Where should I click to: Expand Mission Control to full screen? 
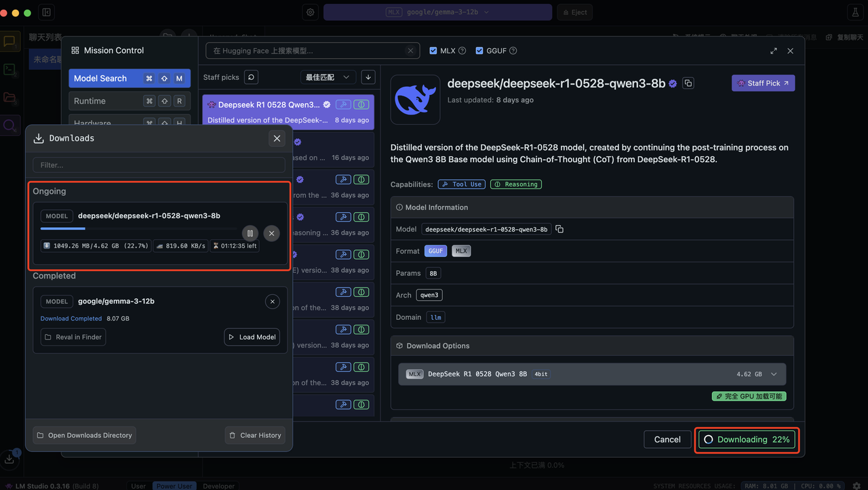774,51
